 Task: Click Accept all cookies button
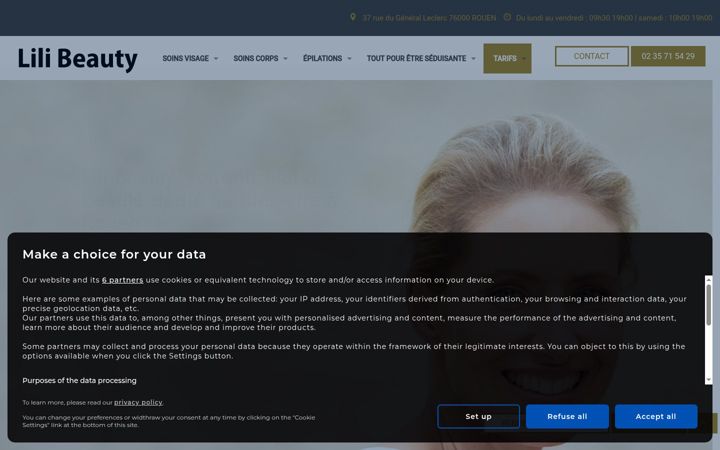pyautogui.click(x=656, y=416)
